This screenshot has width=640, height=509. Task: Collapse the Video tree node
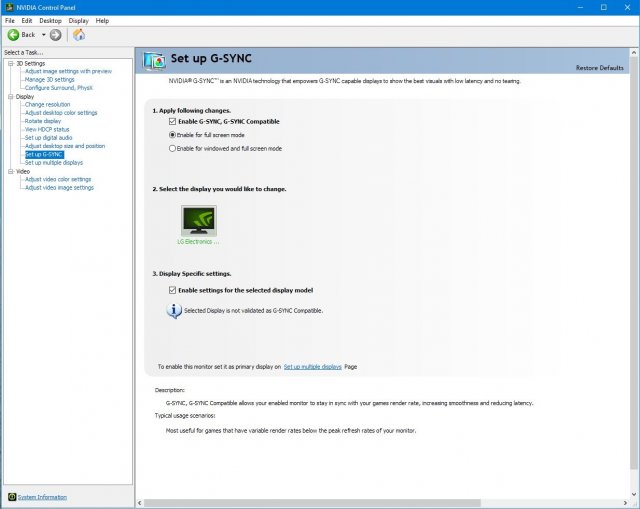(10, 171)
